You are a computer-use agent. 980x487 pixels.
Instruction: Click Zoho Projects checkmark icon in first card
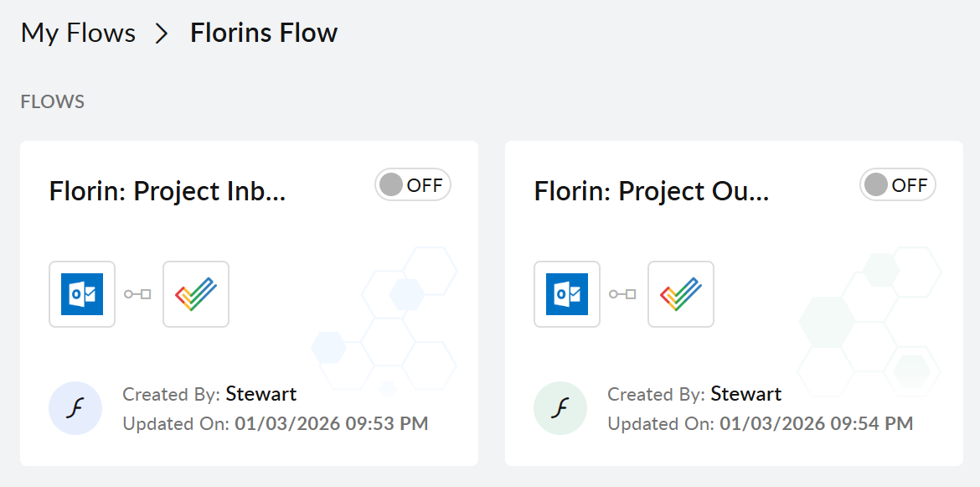click(x=196, y=294)
